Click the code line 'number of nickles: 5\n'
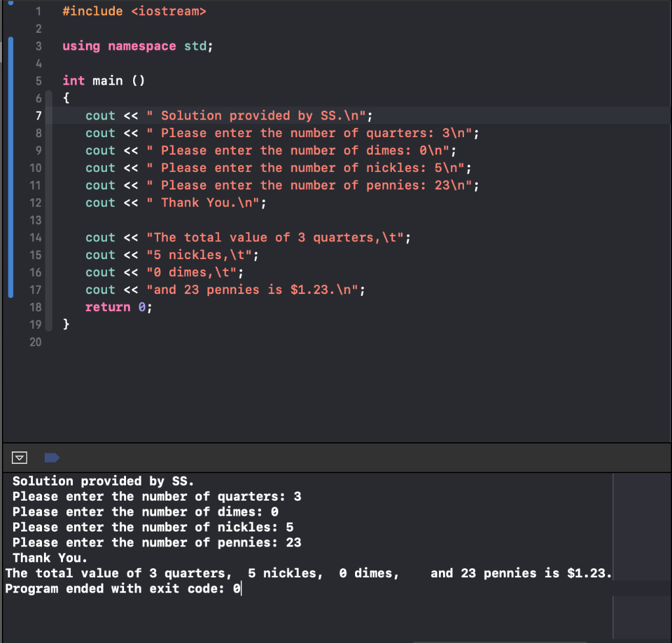The width and height of the screenshot is (672, 643). click(278, 168)
